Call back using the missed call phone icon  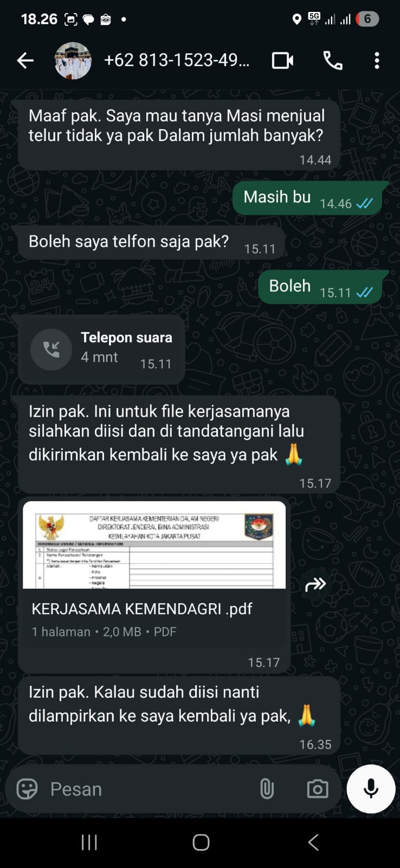(x=51, y=349)
